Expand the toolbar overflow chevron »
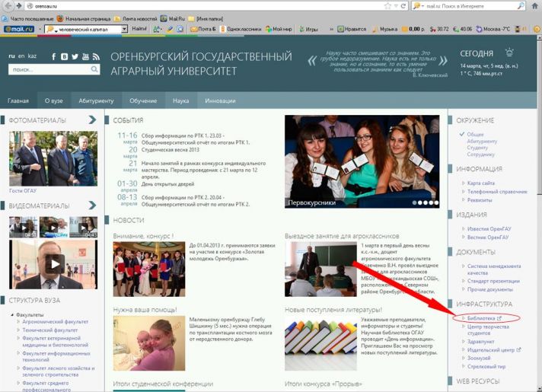This screenshot has width=542, height=392. point(331,30)
